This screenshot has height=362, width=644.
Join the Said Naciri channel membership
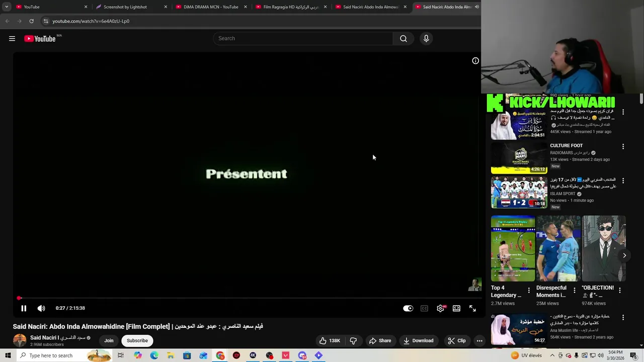pyautogui.click(x=109, y=340)
